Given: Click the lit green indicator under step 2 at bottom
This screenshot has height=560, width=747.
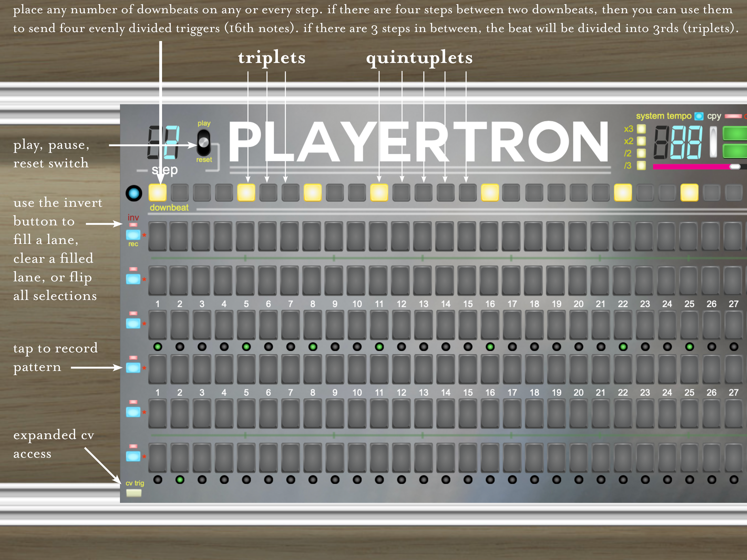Looking at the screenshot, I should coord(180,480).
